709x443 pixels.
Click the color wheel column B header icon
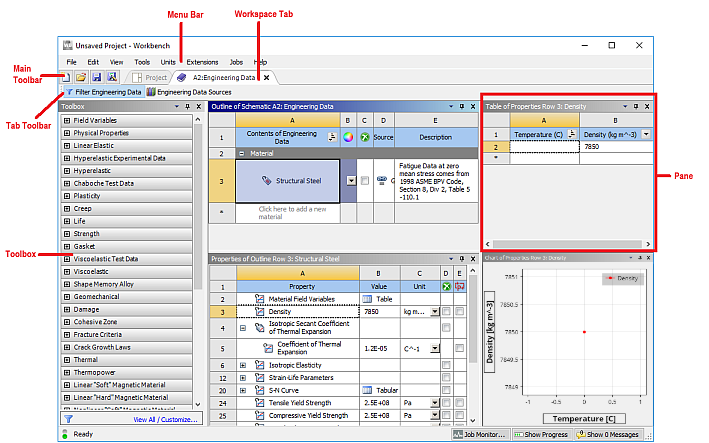tap(348, 137)
